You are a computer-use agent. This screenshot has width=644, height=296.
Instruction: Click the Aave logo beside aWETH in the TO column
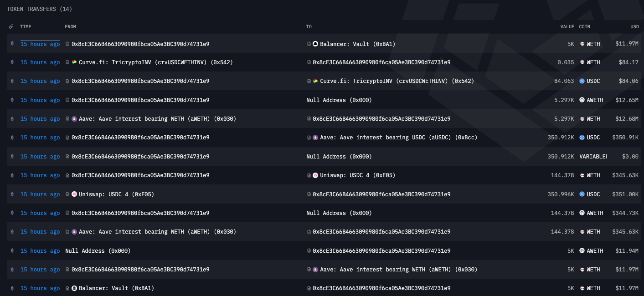[315, 270]
